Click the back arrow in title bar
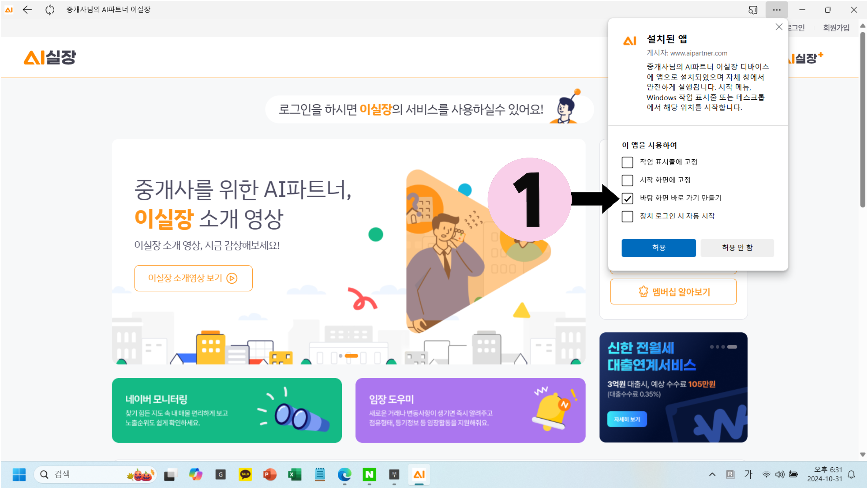The width and height of the screenshot is (868, 488). click(x=27, y=10)
